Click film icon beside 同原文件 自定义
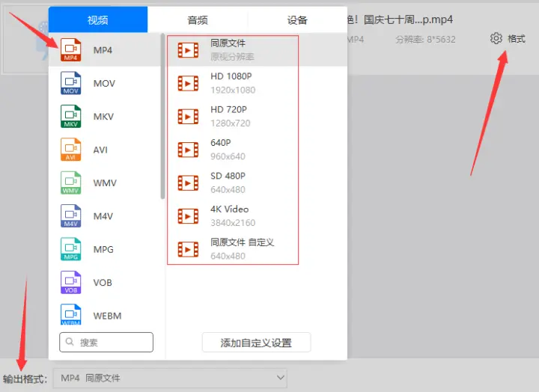The height and width of the screenshot is (392, 539). point(188,249)
